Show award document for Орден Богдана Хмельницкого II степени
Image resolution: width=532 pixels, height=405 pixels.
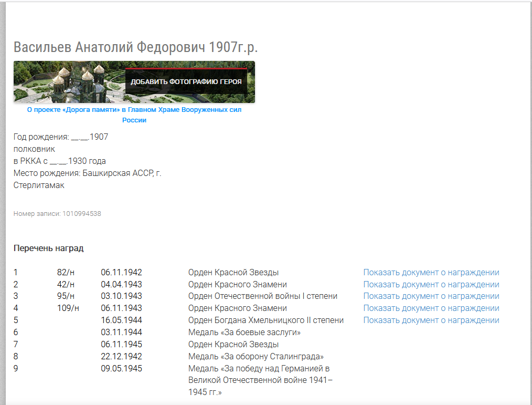pyautogui.click(x=431, y=320)
